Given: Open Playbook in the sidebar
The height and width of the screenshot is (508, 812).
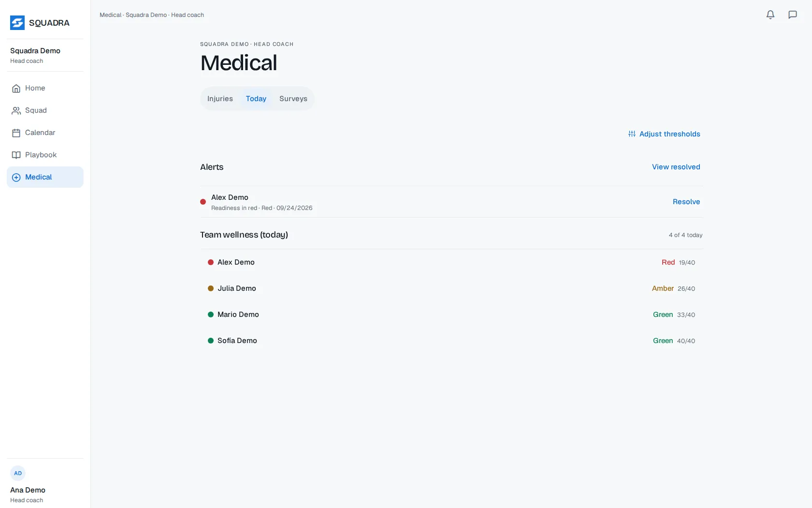Looking at the screenshot, I should point(45,155).
